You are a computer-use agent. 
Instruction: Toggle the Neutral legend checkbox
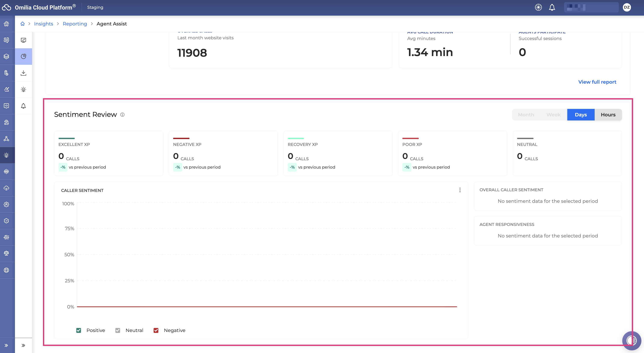coord(118,330)
